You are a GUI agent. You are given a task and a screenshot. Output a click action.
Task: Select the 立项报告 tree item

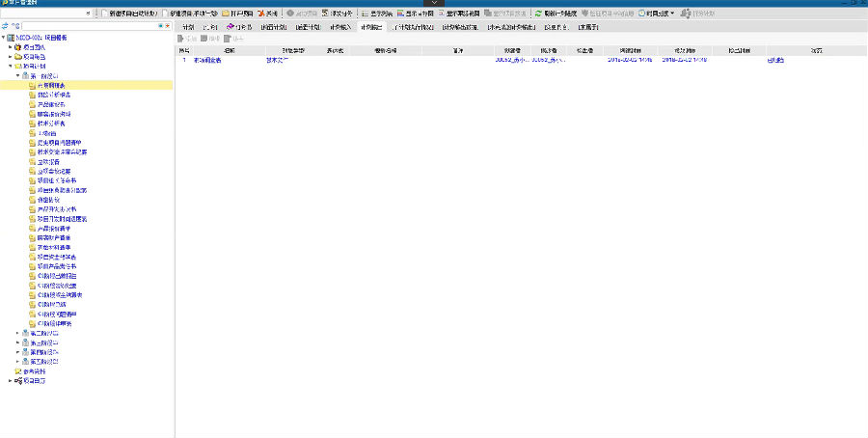coord(49,162)
